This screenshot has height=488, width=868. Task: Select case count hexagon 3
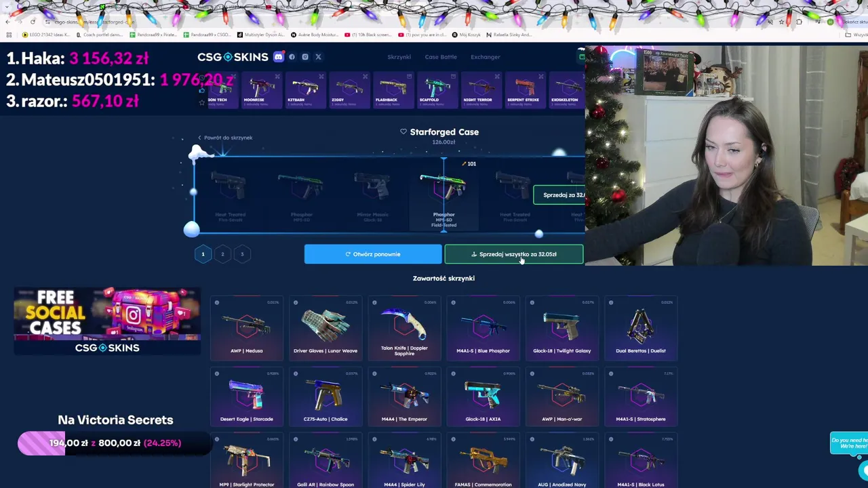click(242, 254)
